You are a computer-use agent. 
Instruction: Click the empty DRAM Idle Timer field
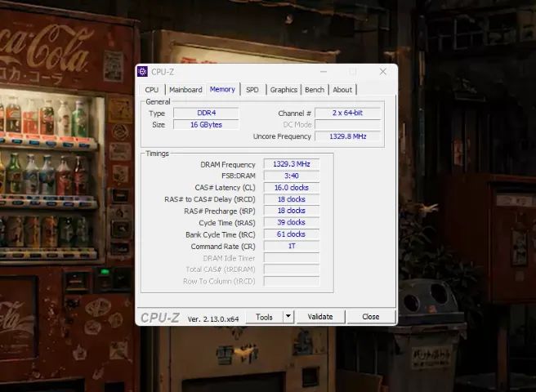click(292, 258)
